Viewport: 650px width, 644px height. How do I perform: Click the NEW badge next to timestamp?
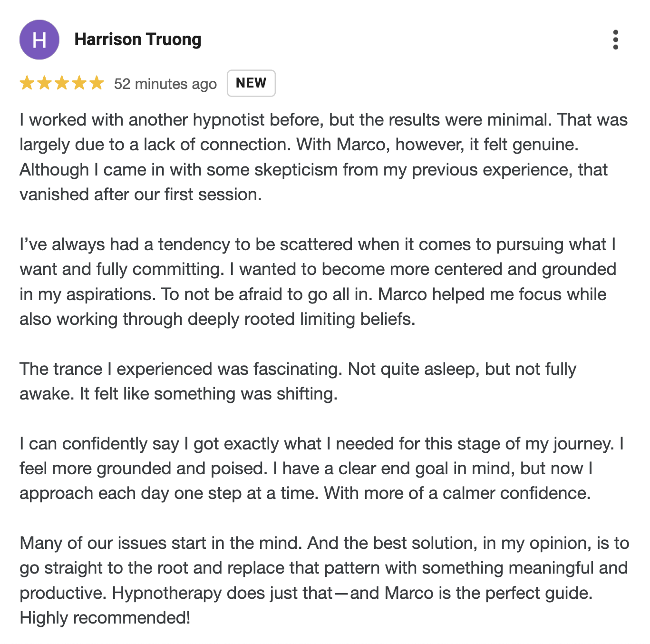[x=251, y=83]
